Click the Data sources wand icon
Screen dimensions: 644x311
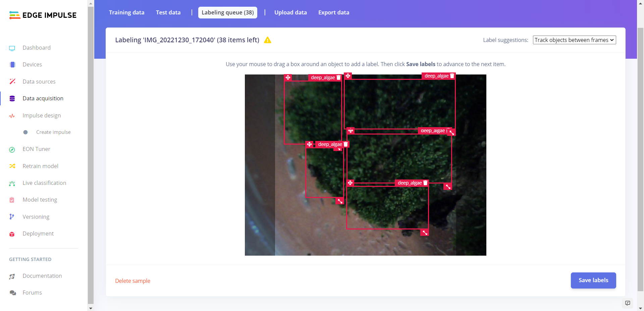(x=12, y=82)
